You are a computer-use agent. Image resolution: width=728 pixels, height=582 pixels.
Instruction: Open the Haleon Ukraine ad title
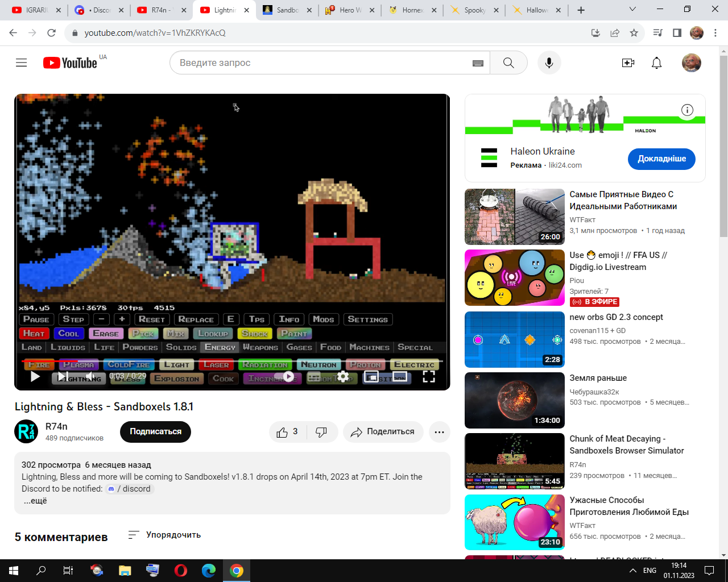(x=543, y=151)
